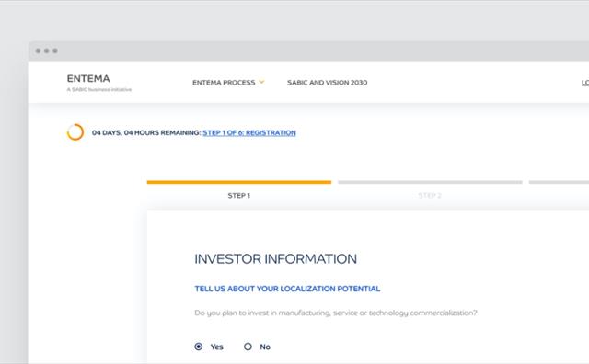Viewport: 589px width, 364px height.
Task: Select the Yes radio button
Action: 199,347
